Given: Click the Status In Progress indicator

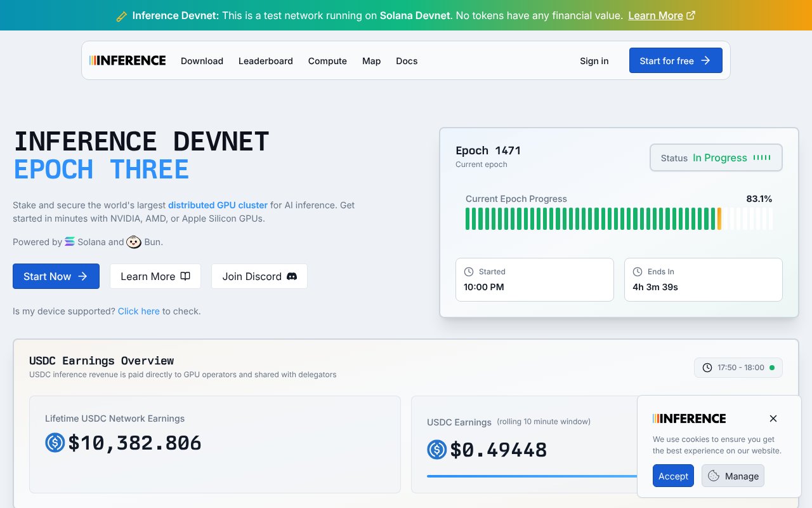Looking at the screenshot, I should tap(716, 157).
